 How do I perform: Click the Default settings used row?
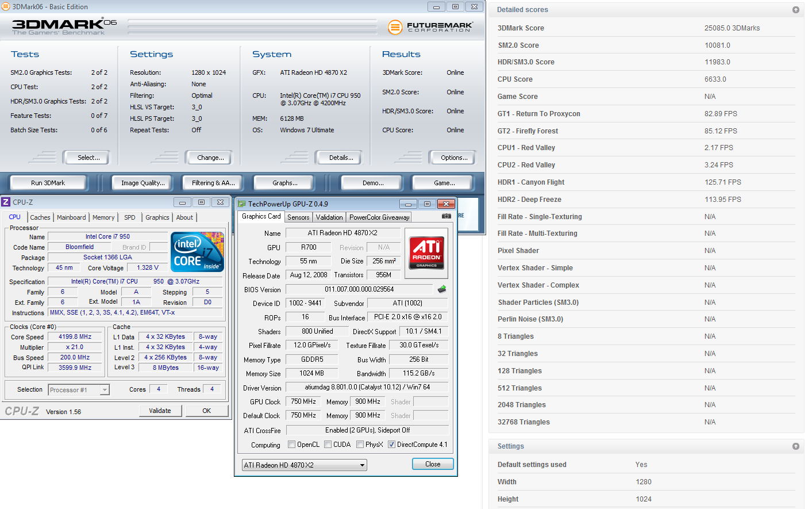(x=646, y=465)
